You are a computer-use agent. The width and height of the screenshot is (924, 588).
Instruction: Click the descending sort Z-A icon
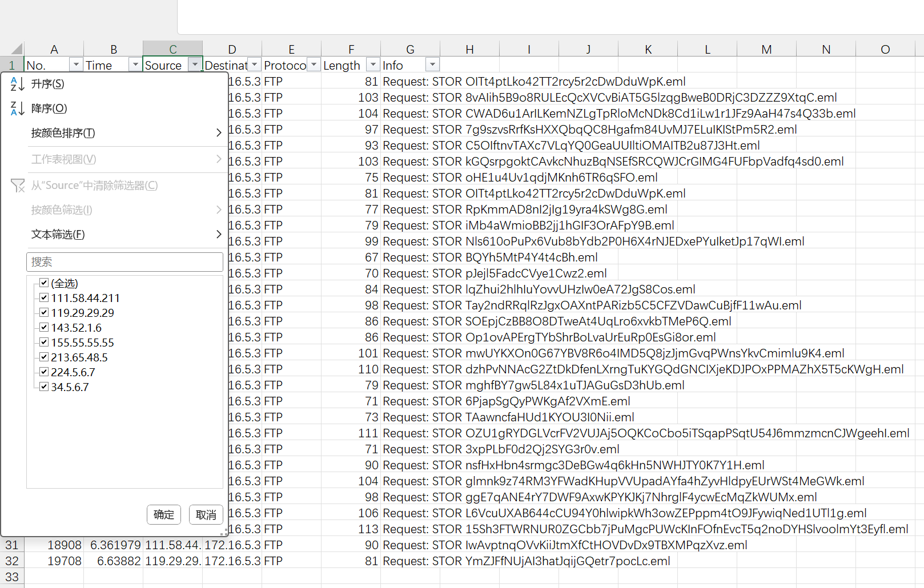[17, 108]
